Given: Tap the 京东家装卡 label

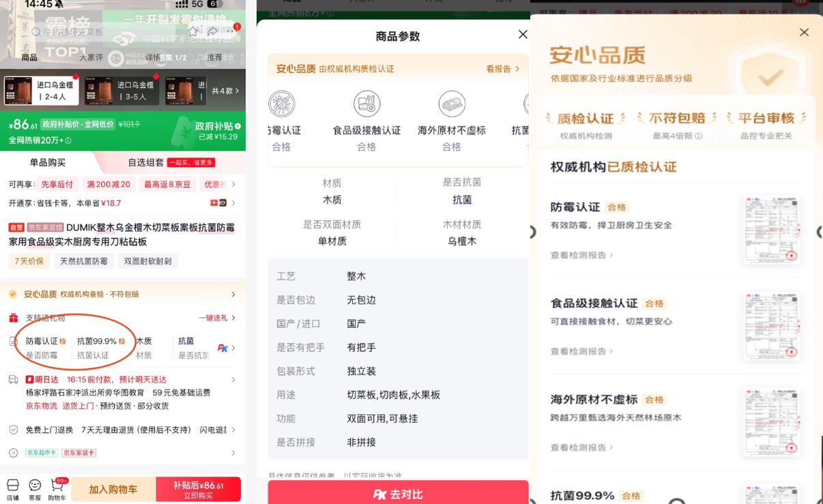Looking at the screenshot, I should [78, 453].
